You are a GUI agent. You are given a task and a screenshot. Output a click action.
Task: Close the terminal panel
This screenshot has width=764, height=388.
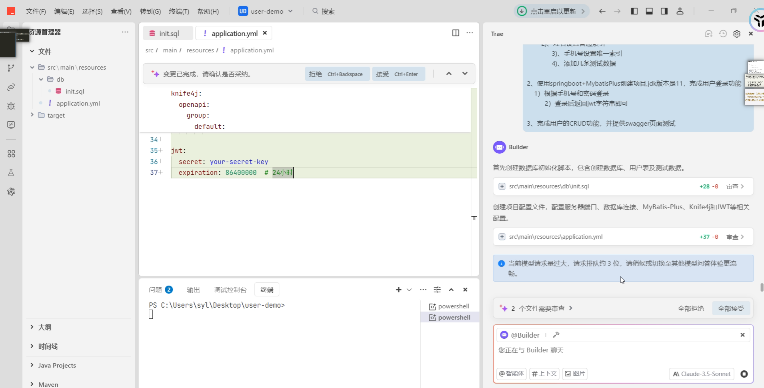[x=465, y=290]
